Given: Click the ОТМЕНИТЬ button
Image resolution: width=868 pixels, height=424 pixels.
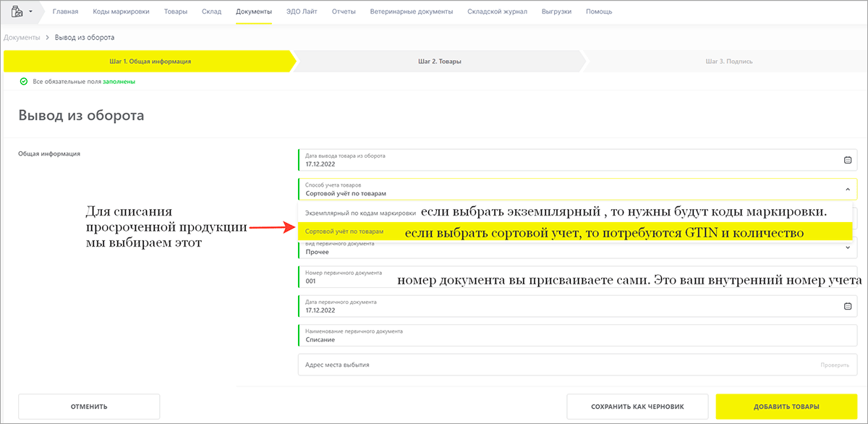Looking at the screenshot, I should click(x=89, y=407).
